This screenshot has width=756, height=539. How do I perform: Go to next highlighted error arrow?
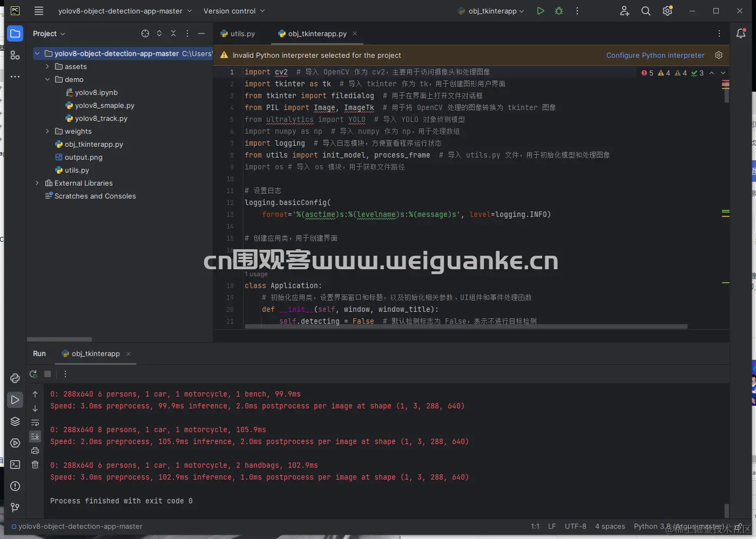click(723, 73)
